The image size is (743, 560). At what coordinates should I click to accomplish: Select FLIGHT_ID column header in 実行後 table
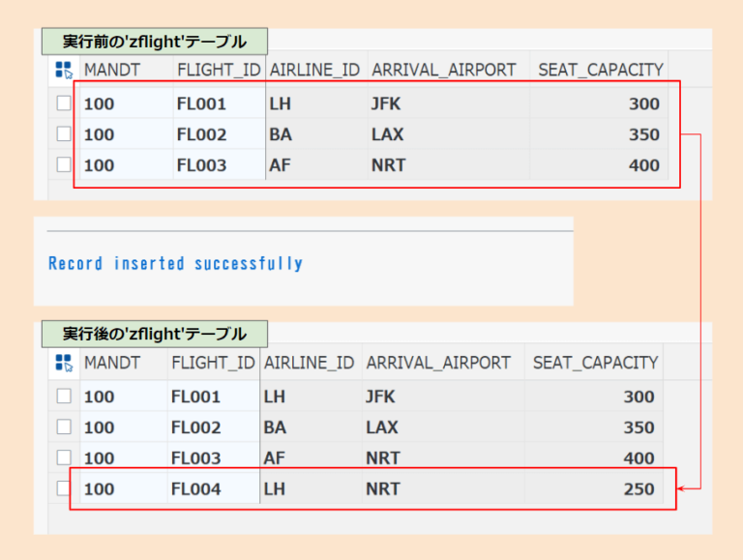tap(213, 363)
